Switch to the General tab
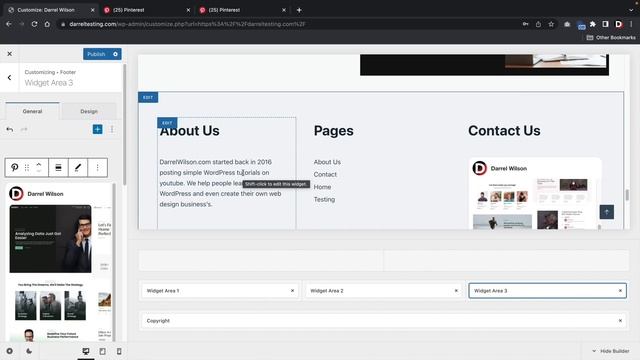 32,111
